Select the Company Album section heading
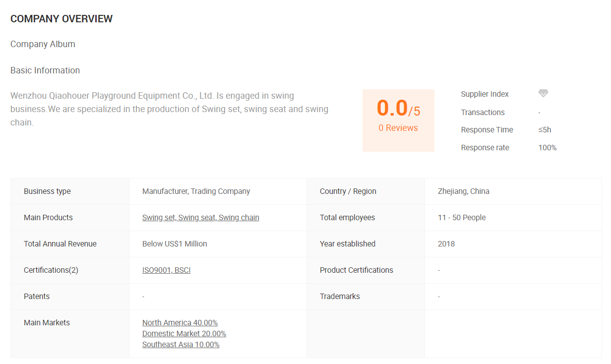Screen dimensions: 611x364 [x=43, y=44]
